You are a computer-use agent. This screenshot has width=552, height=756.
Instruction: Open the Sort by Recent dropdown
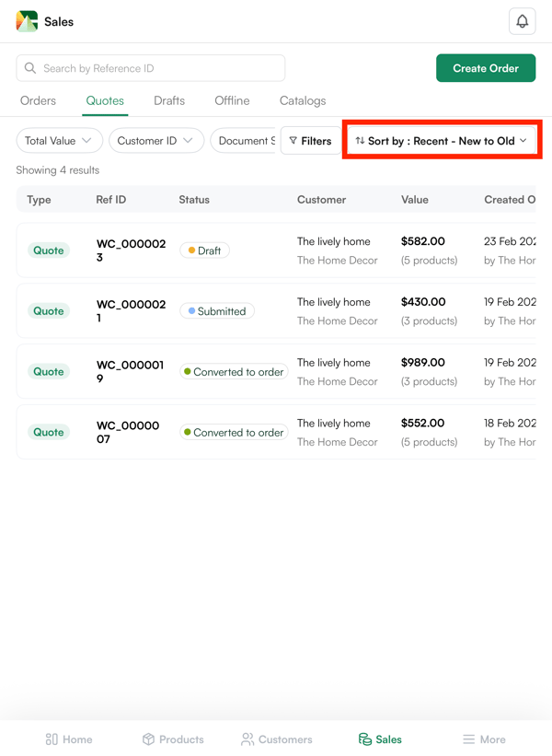(x=442, y=141)
